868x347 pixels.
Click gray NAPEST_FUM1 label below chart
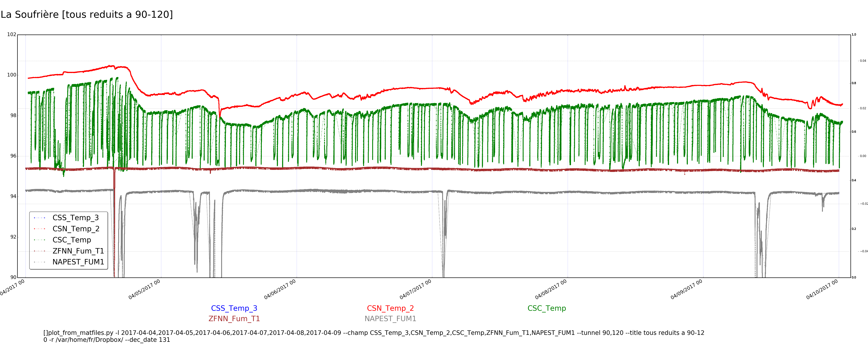390,319
